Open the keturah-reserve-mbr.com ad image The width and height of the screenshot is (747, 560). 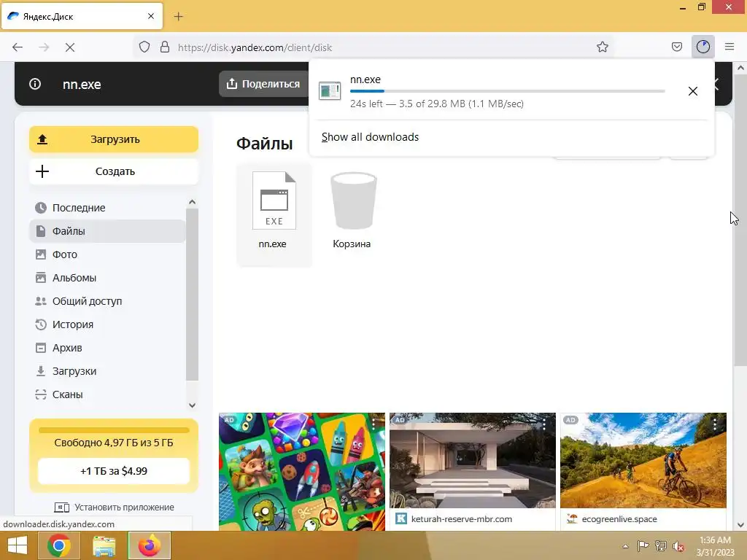(473, 461)
